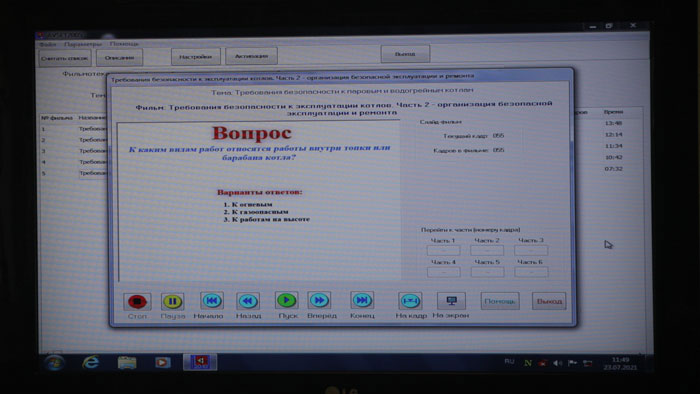Viewport: 700px width, 394px height.
Task: Jump to start with Начало button
Action: (x=212, y=301)
